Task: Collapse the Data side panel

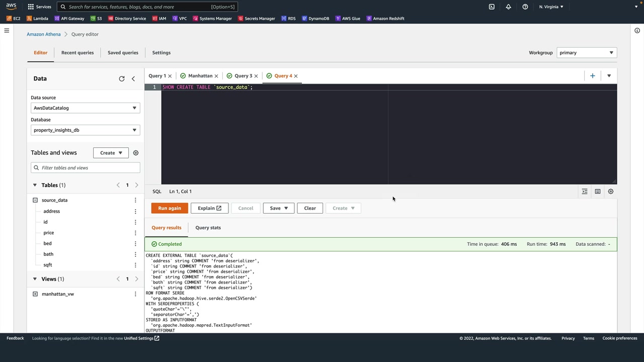Action: pos(133,79)
